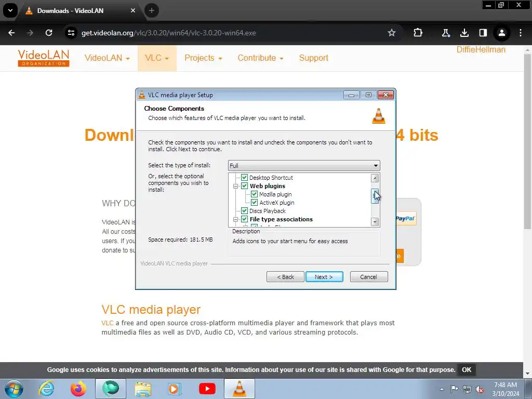The image size is (532, 399).
Task: Open the install type Full dropdown
Action: (x=304, y=166)
